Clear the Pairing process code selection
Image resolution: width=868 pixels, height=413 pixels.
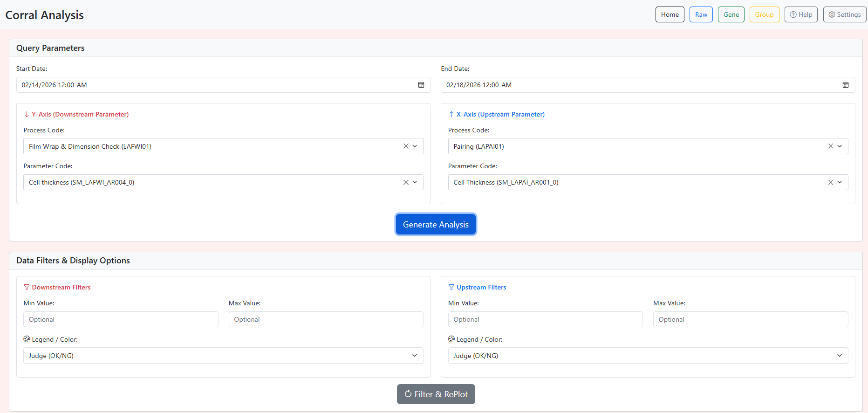830,146
